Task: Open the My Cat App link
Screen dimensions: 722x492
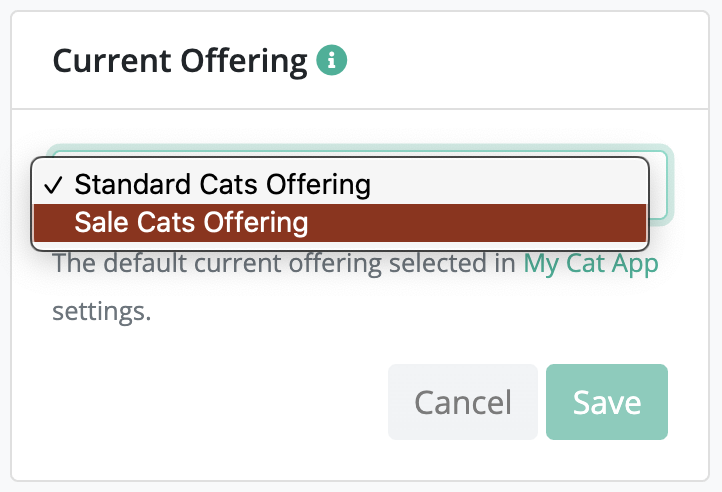Action: (x=591, y=264)
